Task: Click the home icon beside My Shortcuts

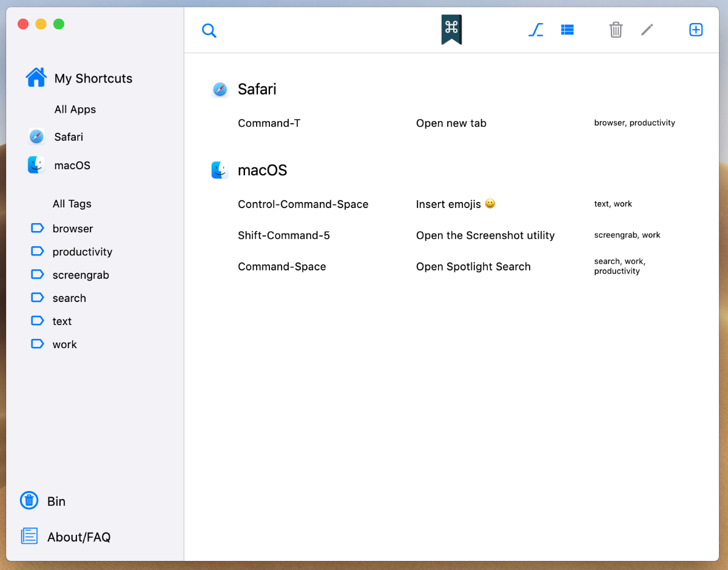Action: tap(36, 77)
